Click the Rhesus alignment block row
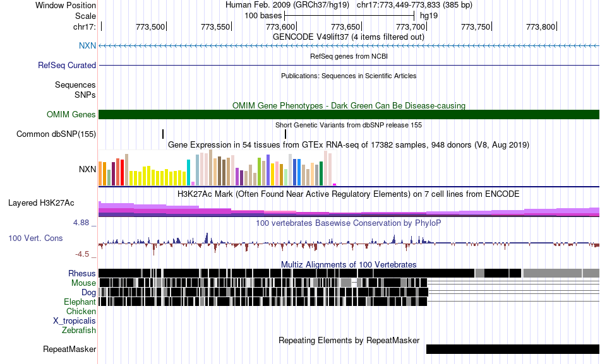This screenshot has width=600, height=364. pos(349,273)
